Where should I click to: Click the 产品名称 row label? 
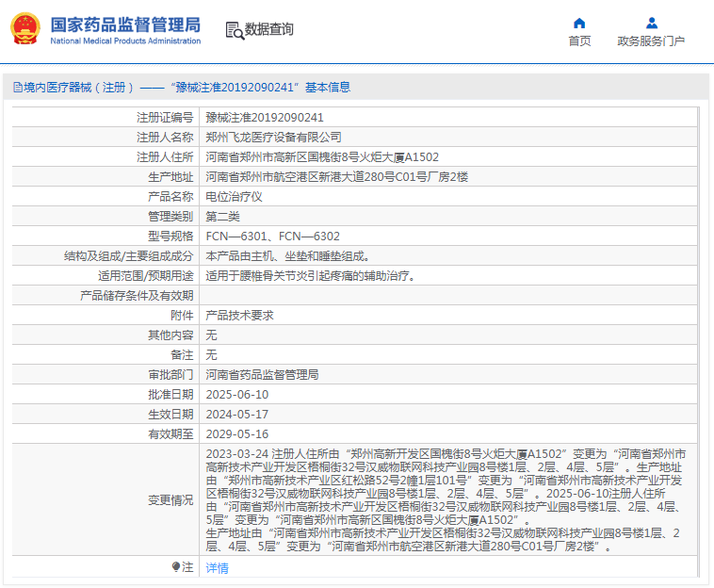[170, 197]
